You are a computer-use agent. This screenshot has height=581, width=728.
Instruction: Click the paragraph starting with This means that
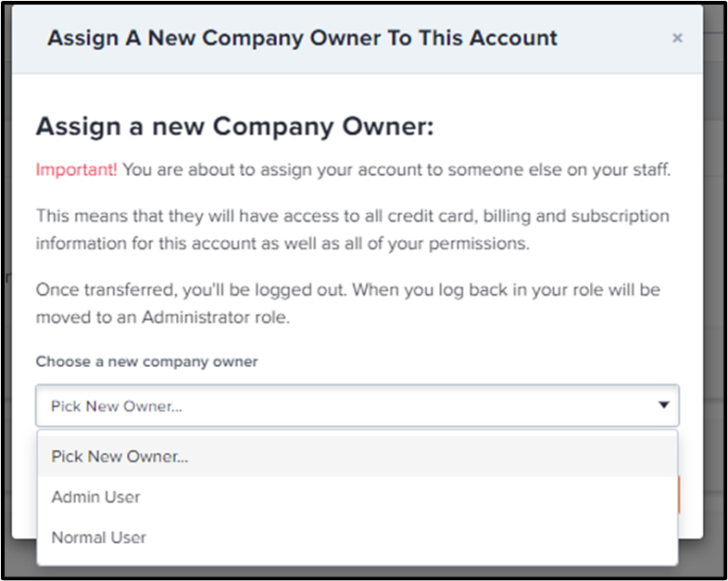[352, 229]
